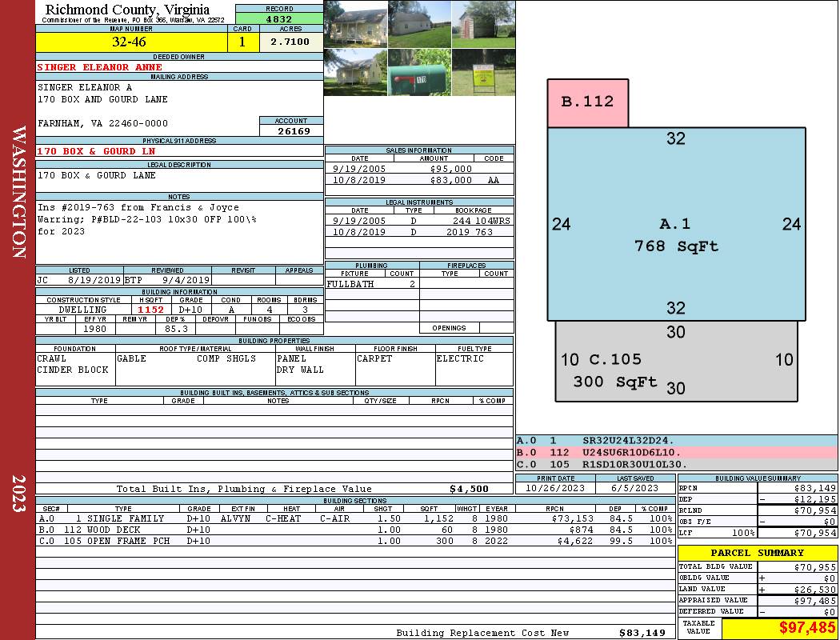Viewport: 840px width, 640px height.
Task: Click card number 1 field
Action: 242,42
